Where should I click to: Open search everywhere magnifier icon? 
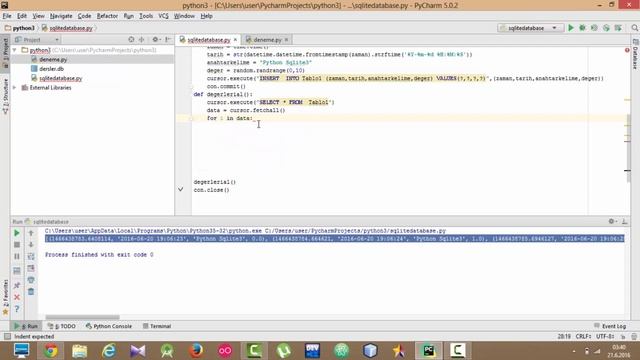[634, 28]
